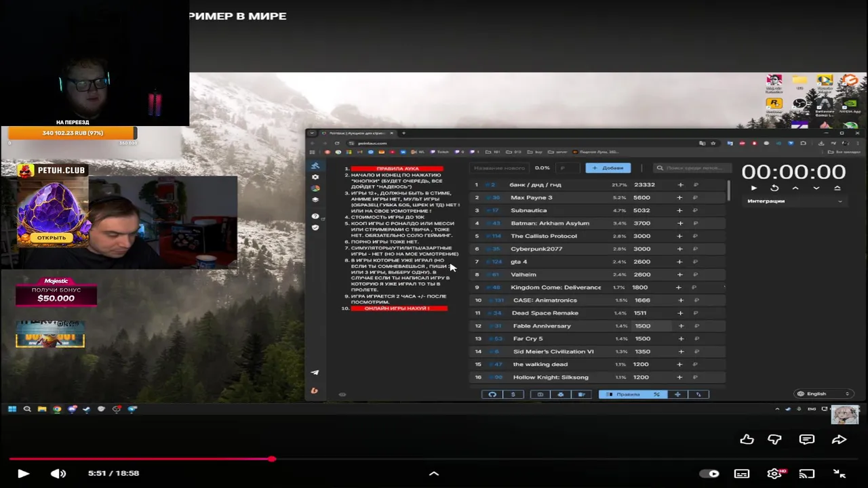The image size is (868, 488).
Task: Add points to Batman: Arkham Asylum lot
Action: click(x=679, y=224)
